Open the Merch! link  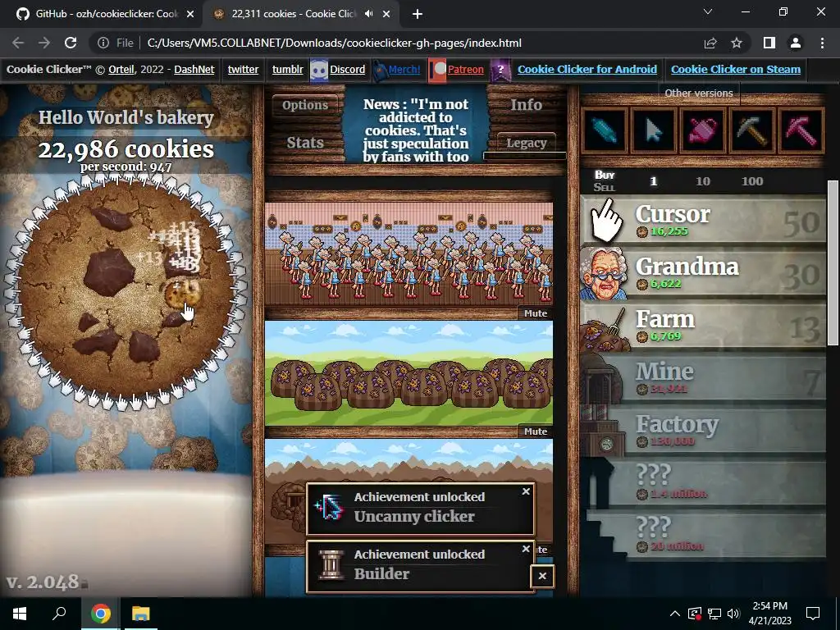[404, 69]
